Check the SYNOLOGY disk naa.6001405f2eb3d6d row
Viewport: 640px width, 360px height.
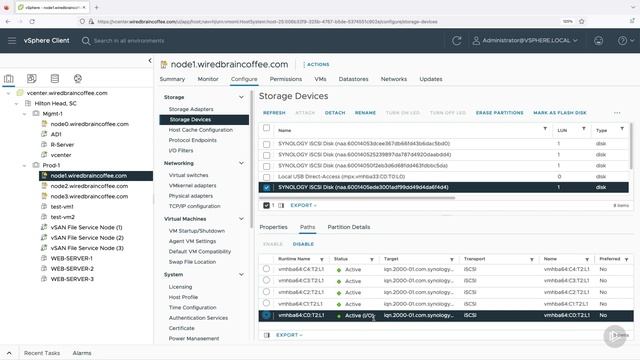pyautogui.click(x=267, y=166)
